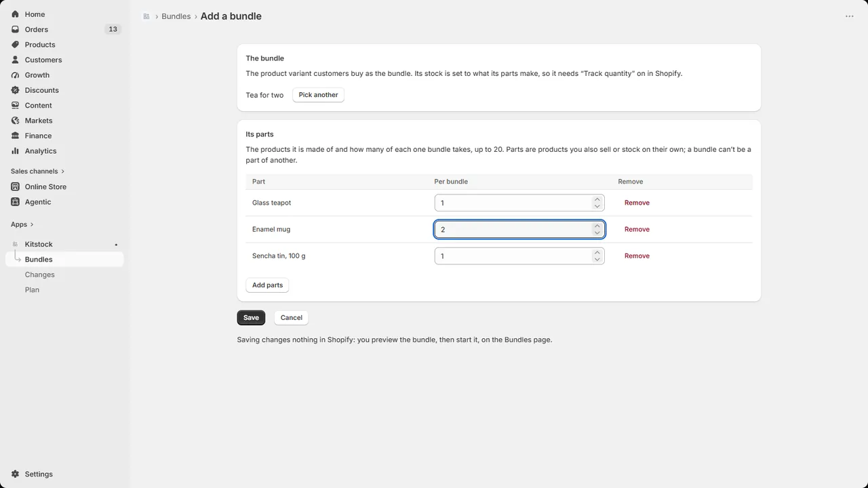Decrease Glass teapot quantity with down arrow
This screenshot has width=868, height=488.
coord(597,206)
